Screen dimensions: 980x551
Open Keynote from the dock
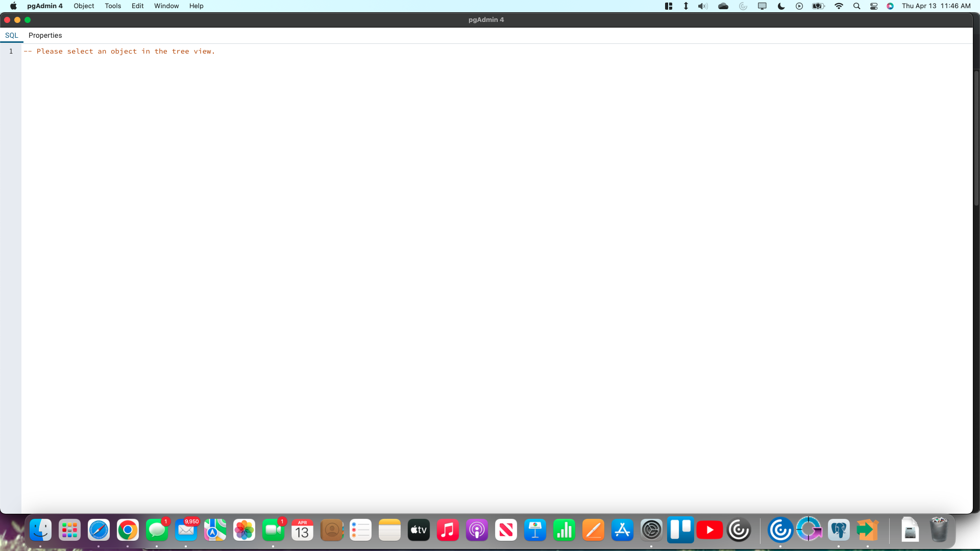click(x=535, y=531)
